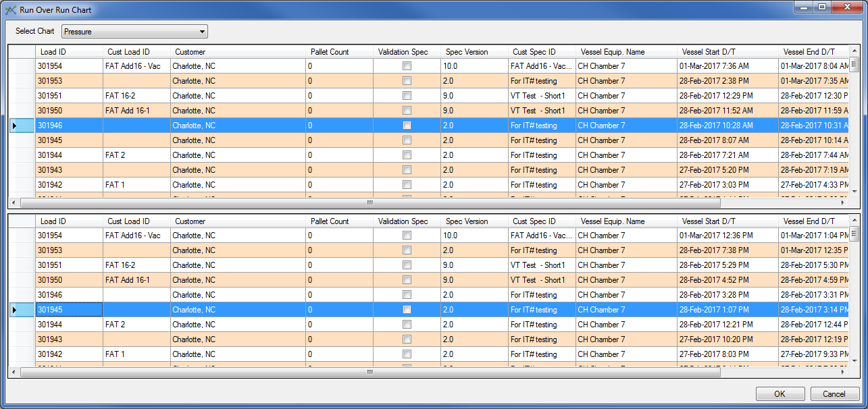Screen dimensions: 868x409
Task: Open the Select Chart dropdown
Action: coord(134,32)
